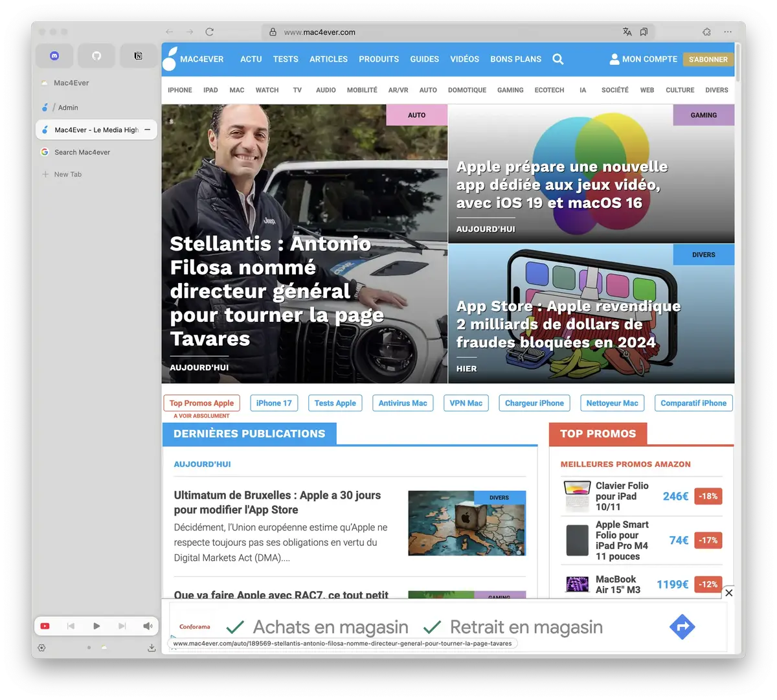
Task: Open the MON COMPTE account menu
Action: (643, 59)
